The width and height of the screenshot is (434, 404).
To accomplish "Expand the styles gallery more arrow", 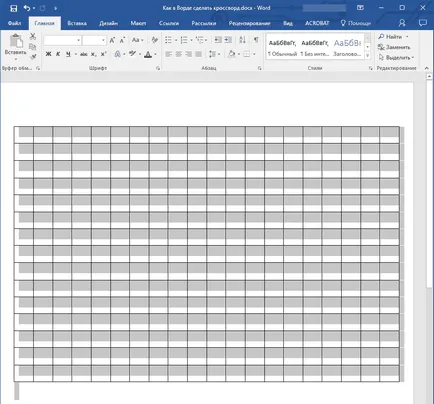I will 368,56.
